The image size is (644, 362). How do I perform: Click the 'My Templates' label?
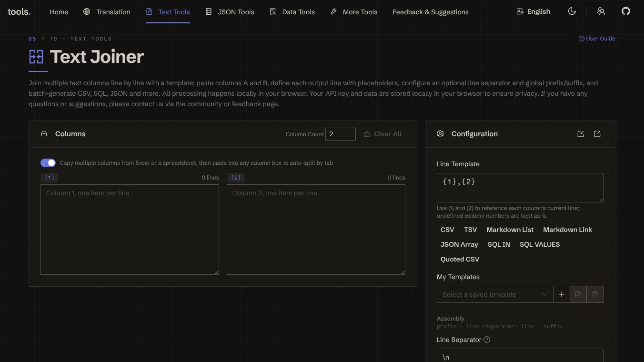pyautogui.click(x=458, y=277)
